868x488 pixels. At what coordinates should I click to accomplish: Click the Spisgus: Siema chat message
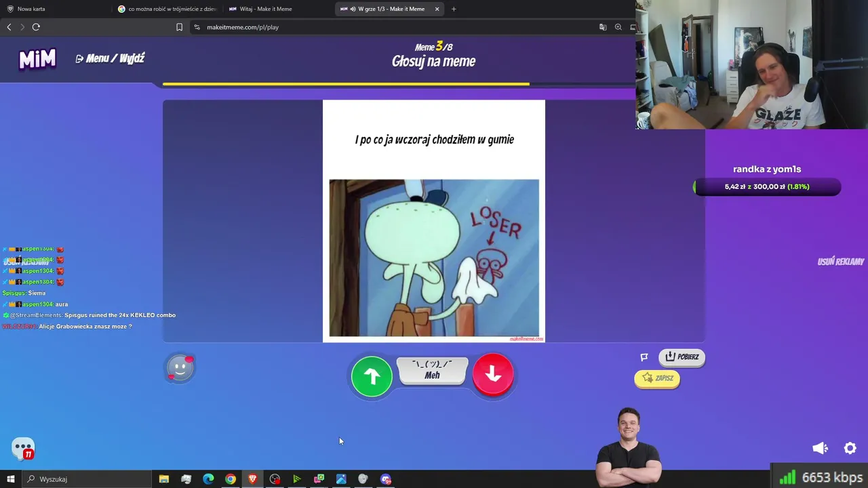point(24,293)
